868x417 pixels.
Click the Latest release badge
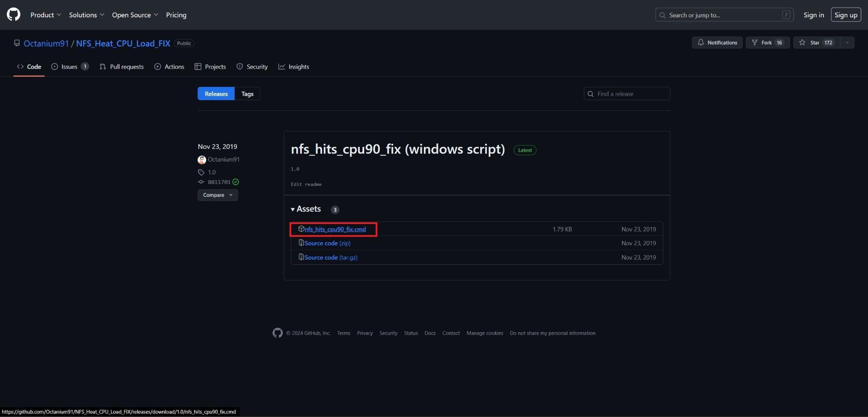pos(525,150)
